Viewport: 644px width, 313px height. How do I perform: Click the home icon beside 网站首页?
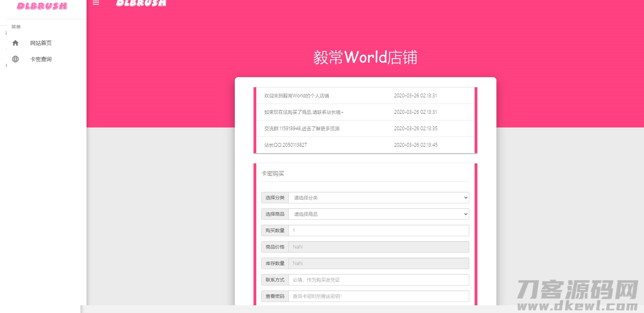(15, 43)
